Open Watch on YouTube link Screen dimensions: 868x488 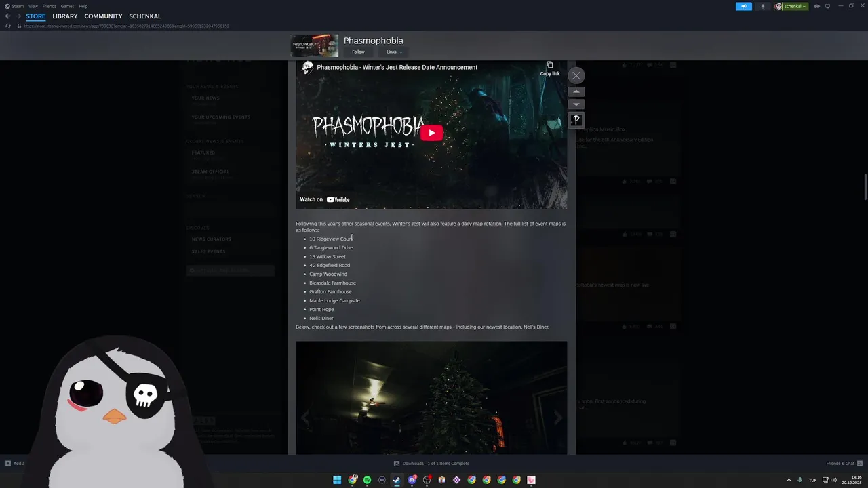point(325,199)
